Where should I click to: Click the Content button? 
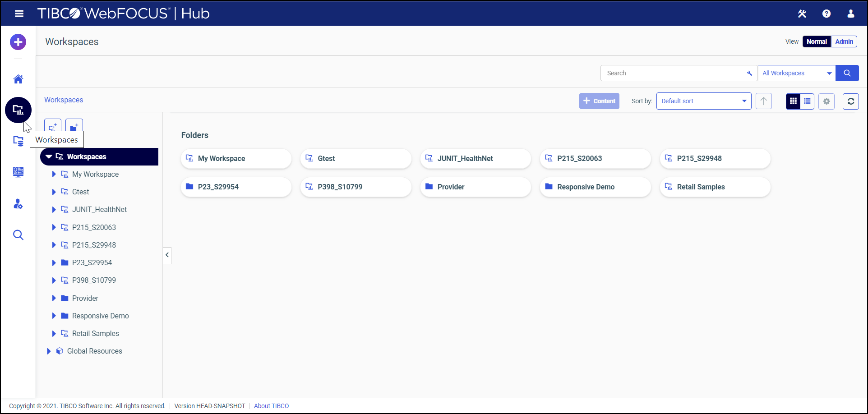(x=599, y=101)
